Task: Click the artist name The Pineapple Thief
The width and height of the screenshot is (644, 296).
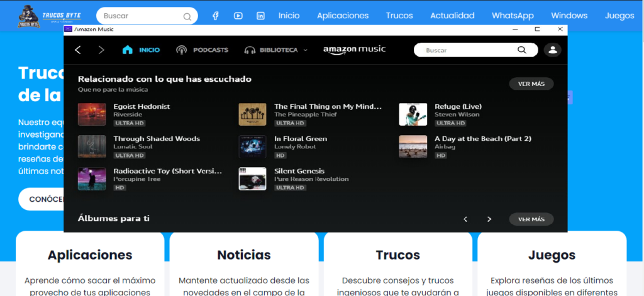Action: (x=306, y=114)
